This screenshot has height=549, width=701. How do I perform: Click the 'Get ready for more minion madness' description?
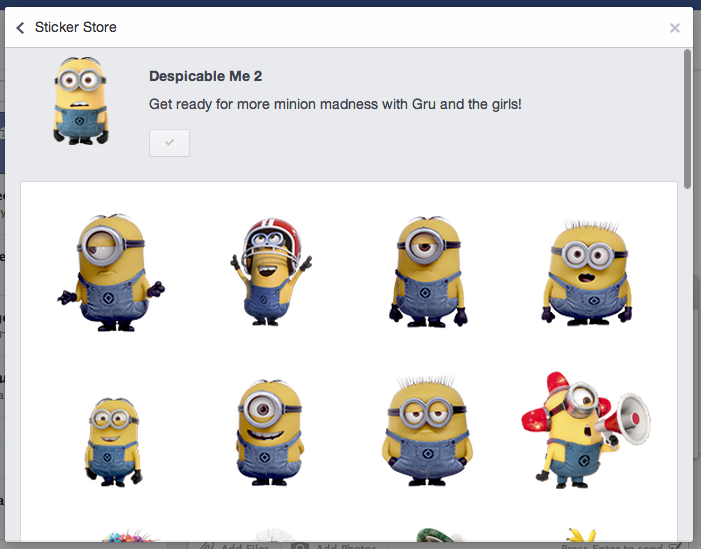335,104
